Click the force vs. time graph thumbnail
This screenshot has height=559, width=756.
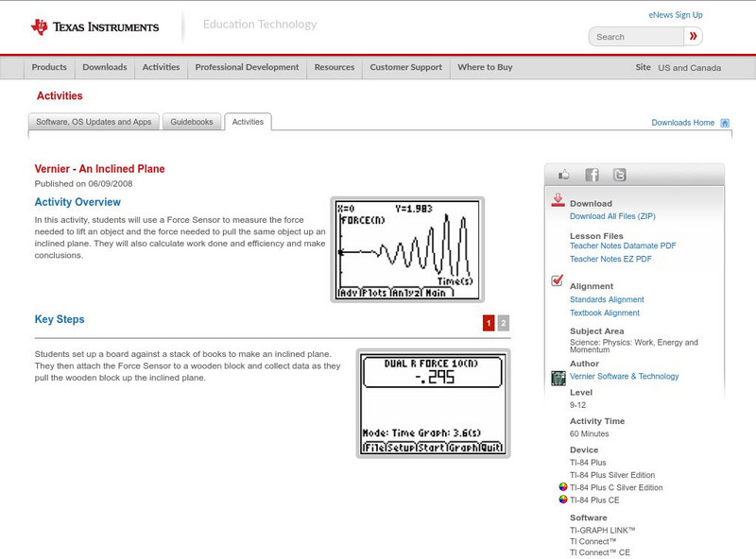[x=407, y=249]
